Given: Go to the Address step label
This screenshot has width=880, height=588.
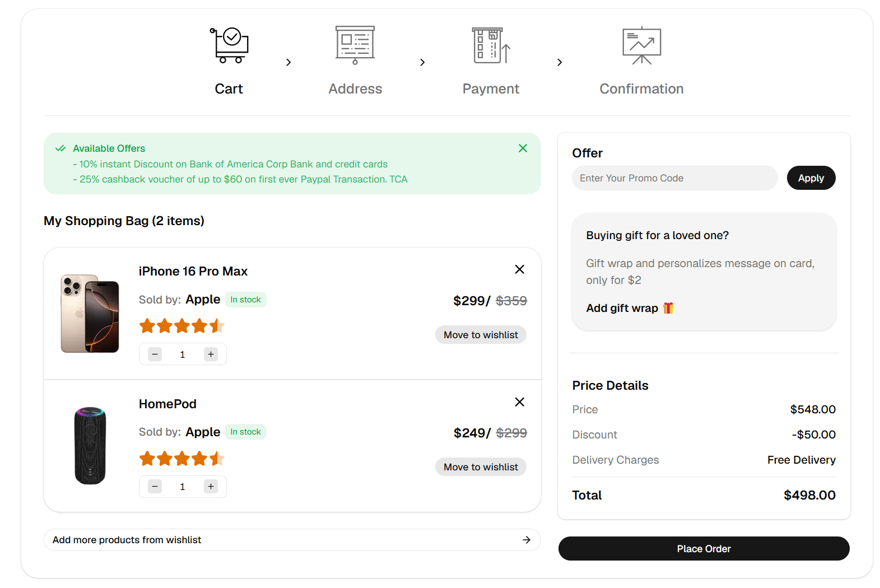Looking at the screenshot, I should click(355, 89).
